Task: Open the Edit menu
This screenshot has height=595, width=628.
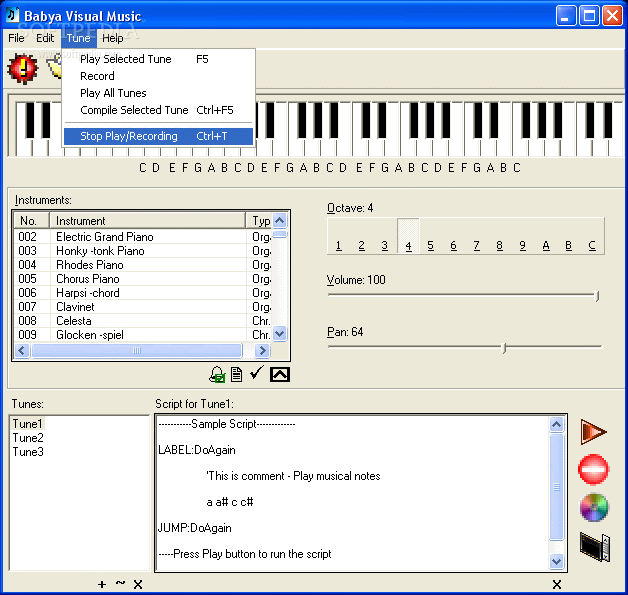Action: pos(45,38)
